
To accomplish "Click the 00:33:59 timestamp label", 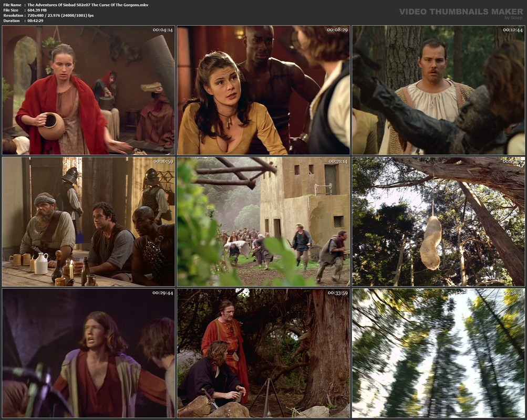I will [337, 293].
